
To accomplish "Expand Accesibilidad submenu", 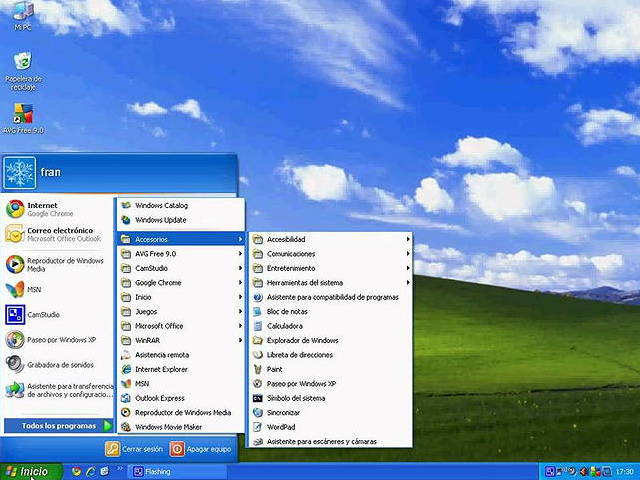I will (331, 239).
